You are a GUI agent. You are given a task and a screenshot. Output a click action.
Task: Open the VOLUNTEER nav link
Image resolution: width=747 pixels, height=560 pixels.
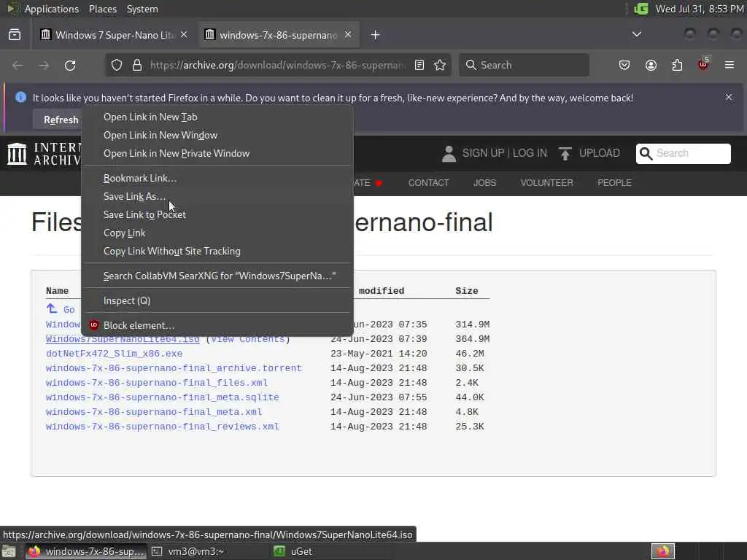546,183
